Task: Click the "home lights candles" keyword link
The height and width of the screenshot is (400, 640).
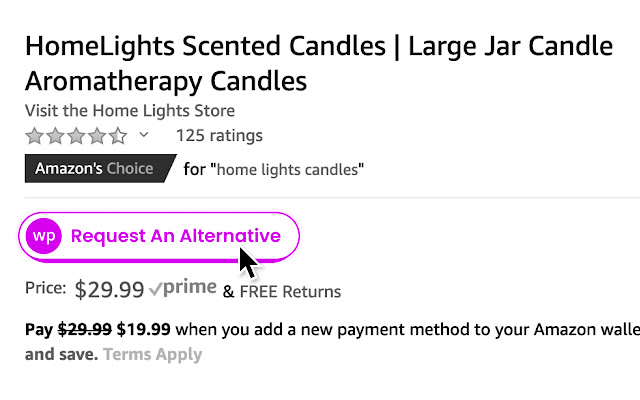Action: click(286, 169)
